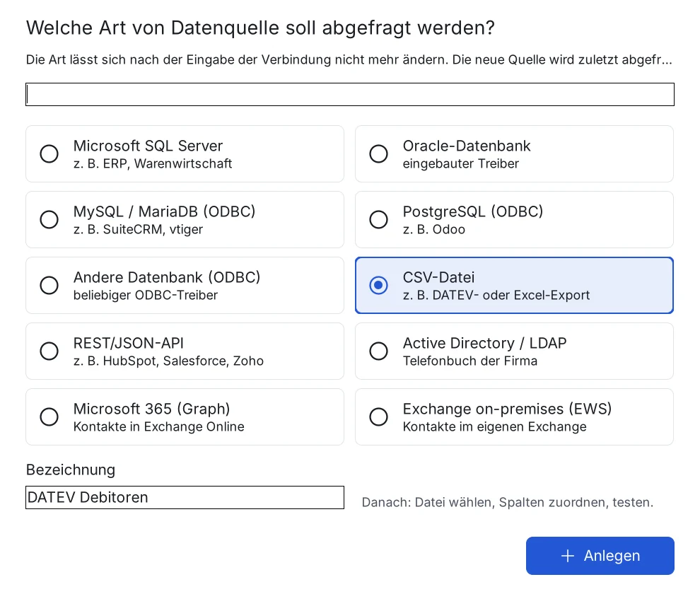Click the 'Kontakte im eigenen Exchange' subtitle
The image size is (700, 594).
495,427
